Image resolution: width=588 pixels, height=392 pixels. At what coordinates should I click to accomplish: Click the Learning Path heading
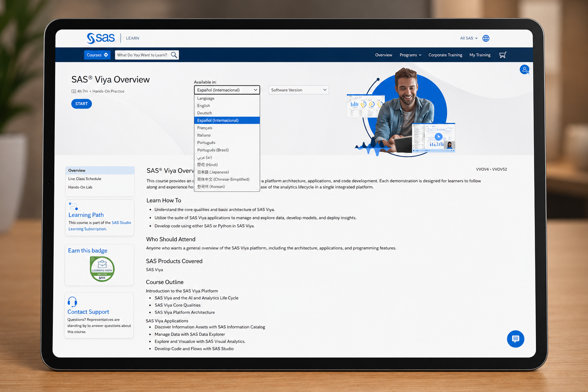point(86,215)
